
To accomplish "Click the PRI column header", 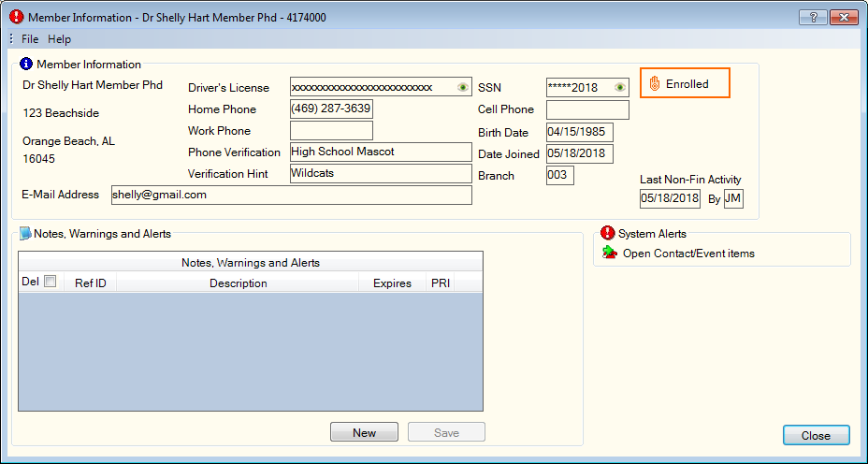I will coord(441,283).
